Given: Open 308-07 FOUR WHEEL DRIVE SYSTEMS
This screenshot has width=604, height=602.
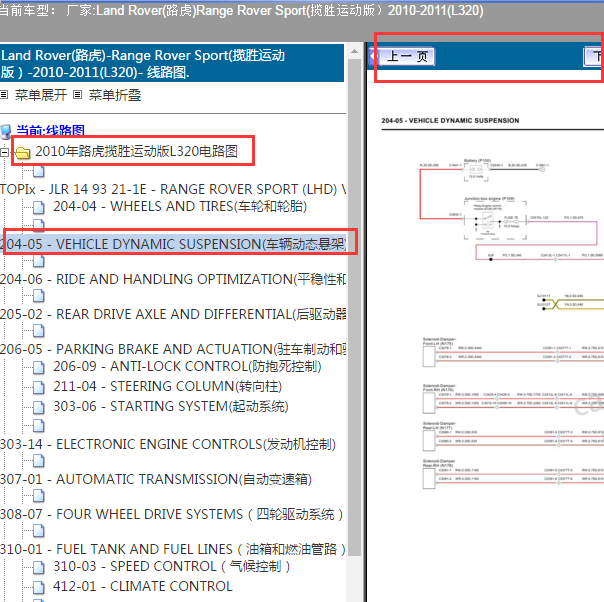Looking at the screenshot, I should click(x=172, y=515).
